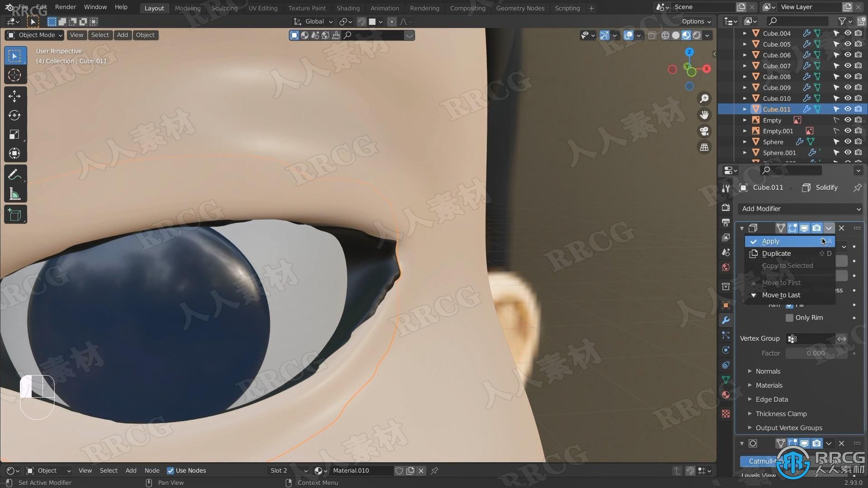
Task: Toggle visibility of Sphere object
Action: click(848, 141)
